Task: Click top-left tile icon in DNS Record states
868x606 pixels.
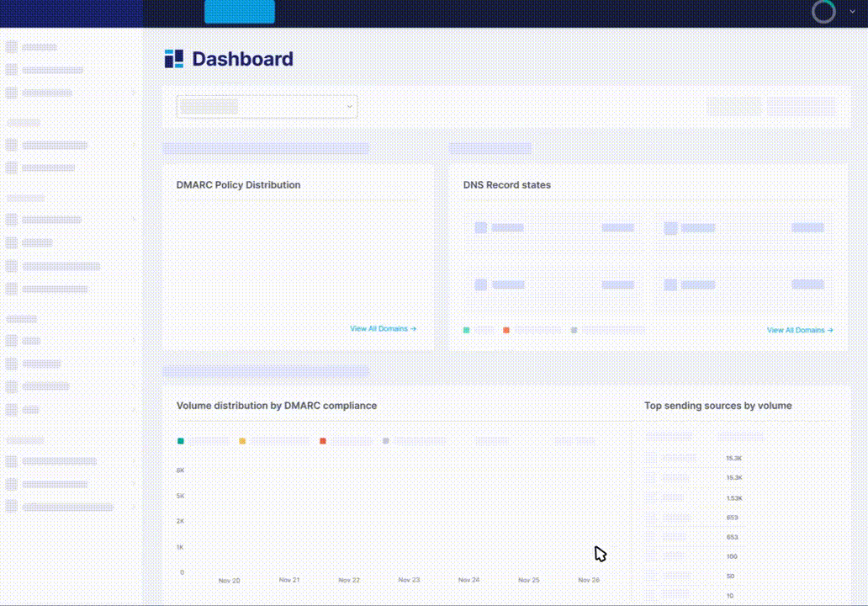Action: click(x=481, y=227)
